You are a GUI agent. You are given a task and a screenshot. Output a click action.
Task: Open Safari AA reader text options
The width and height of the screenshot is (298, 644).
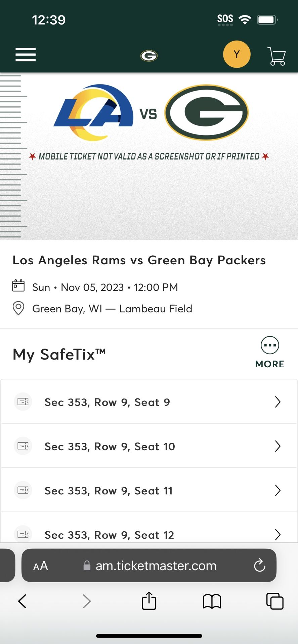click(x=41, y=566)
